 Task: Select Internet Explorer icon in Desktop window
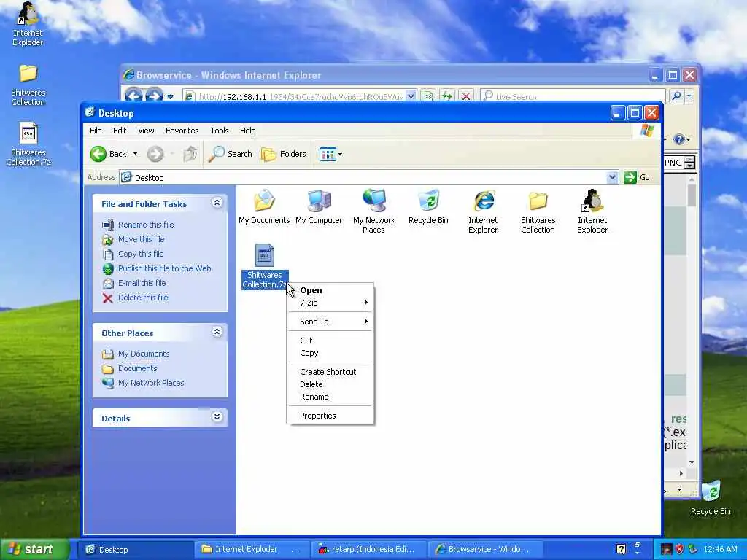483,211
